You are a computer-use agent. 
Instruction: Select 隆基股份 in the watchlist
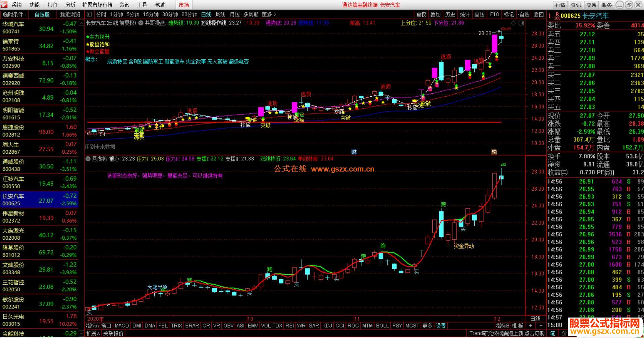pyautogui.click(x=40, y=251)
